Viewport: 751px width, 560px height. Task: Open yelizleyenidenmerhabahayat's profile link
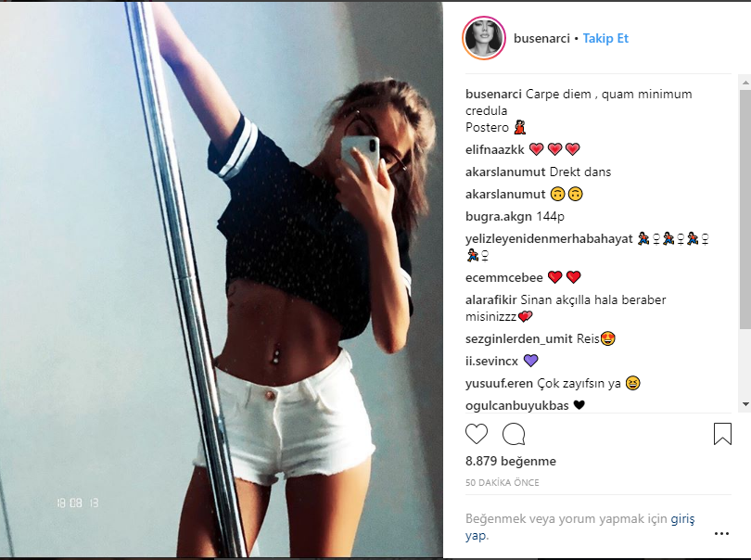(x=549, y=239)
